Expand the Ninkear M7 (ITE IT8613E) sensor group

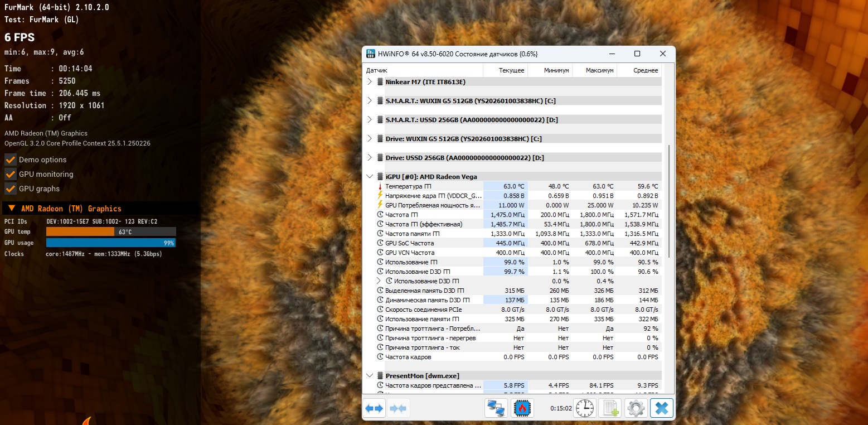(x=370, y=82)
